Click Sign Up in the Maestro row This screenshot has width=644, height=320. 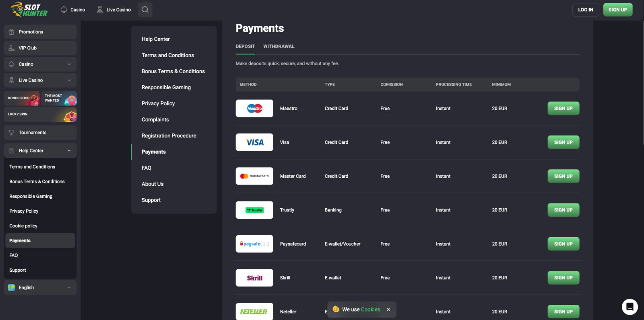pos(563,109)
